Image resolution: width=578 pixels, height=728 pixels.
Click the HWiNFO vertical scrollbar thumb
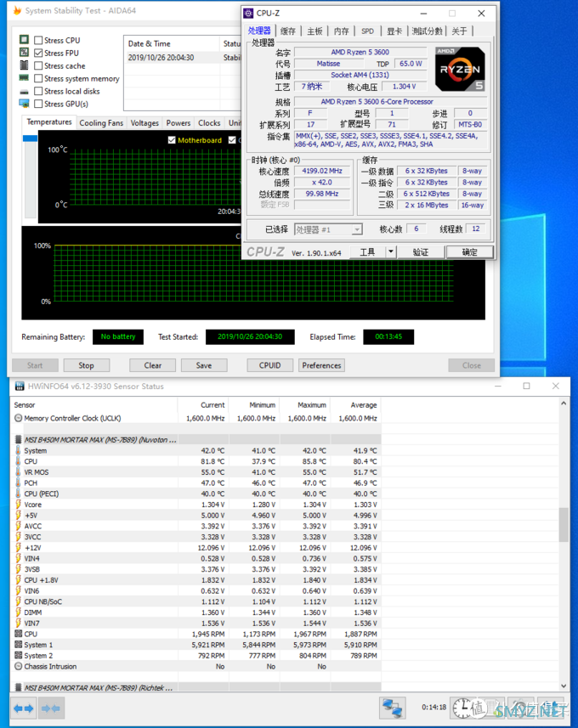click(x=564, y=525)
